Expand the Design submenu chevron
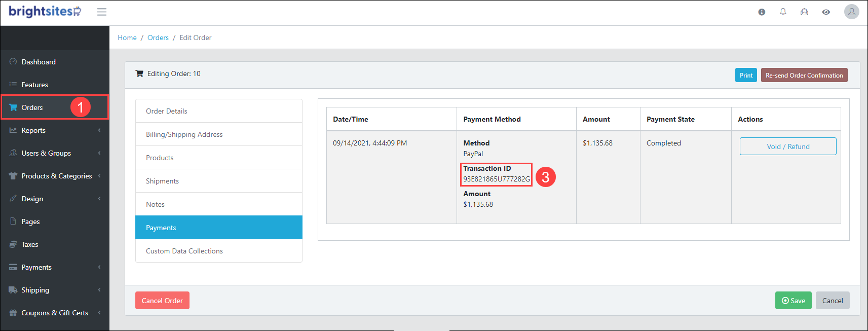The height and width of the screenshot is (331, 868). click(x=99, y=199)
